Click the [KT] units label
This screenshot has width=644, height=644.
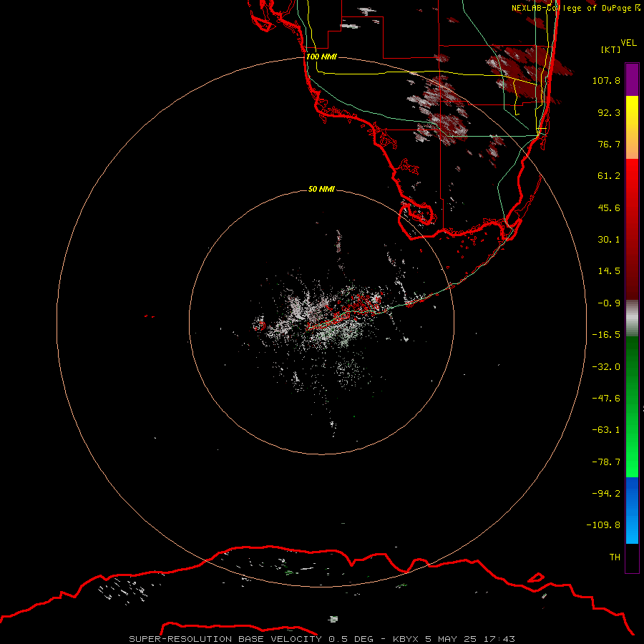610,49
